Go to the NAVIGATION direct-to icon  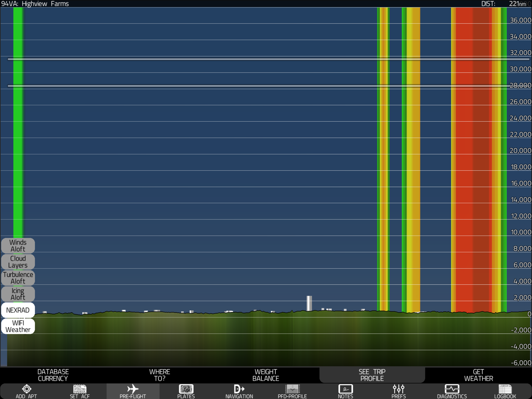tap(239, 389)
